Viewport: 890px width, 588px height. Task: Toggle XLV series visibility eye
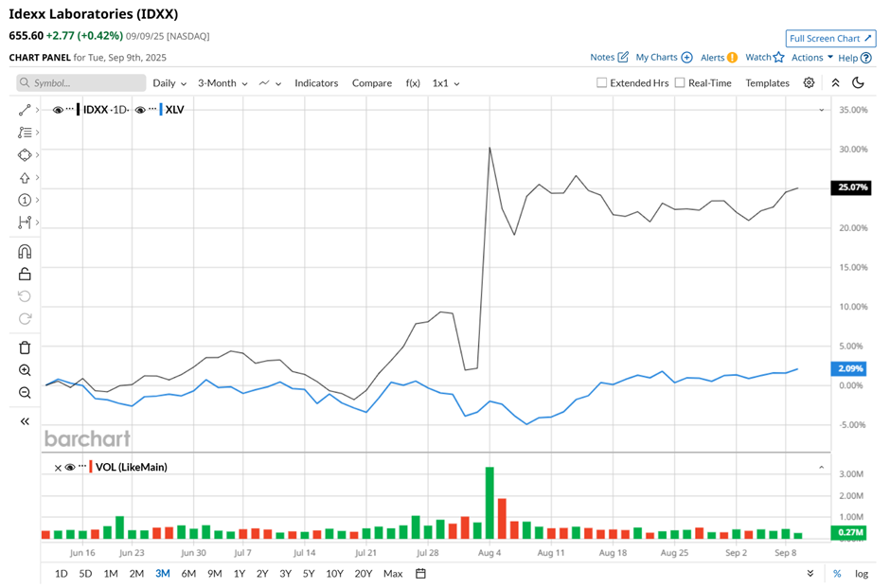click(x=140, y=110)
